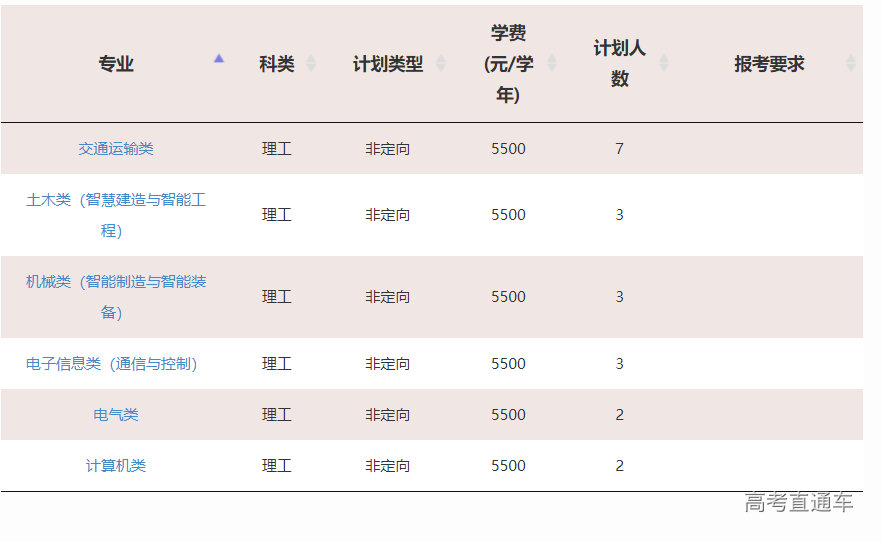Click the 7 plan count for 交通运输类
This screenshot has width=882, height=542.
tap(620, 149)
